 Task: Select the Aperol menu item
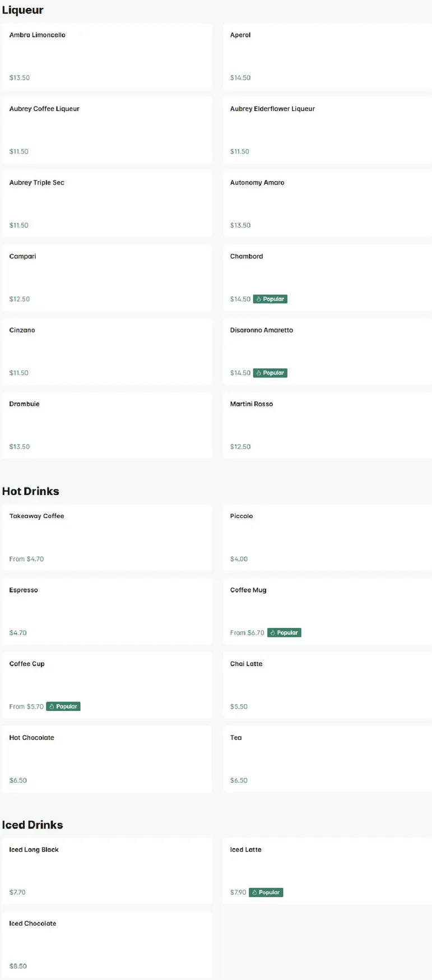point(327,56)
